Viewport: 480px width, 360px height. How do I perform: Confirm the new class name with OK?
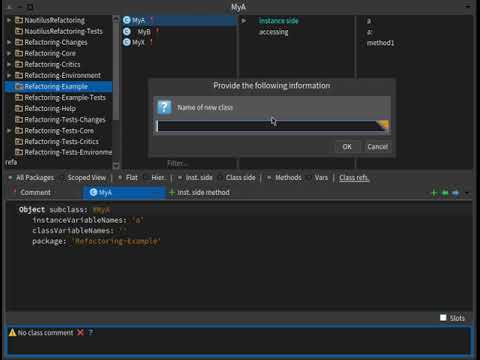[x=347, y=147]
